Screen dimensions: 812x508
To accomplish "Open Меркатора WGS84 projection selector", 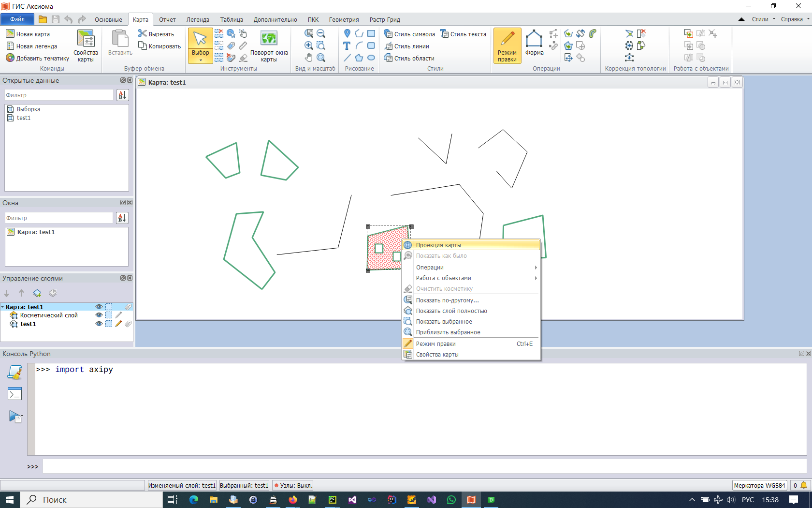I will [x=759, y=485].
